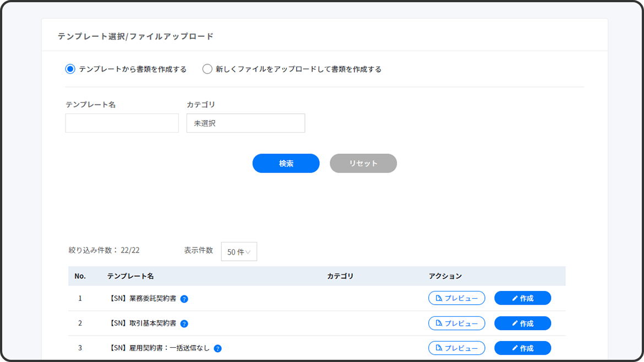
Task: Click the アクション column header
Action: click(445, 276)
